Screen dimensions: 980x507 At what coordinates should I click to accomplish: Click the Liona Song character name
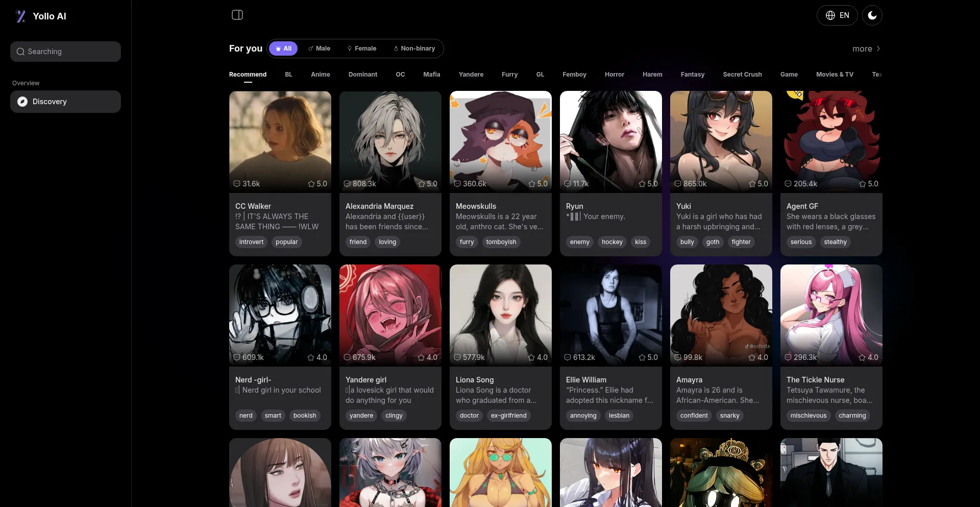pyautogui.click(x=474, y=380)
